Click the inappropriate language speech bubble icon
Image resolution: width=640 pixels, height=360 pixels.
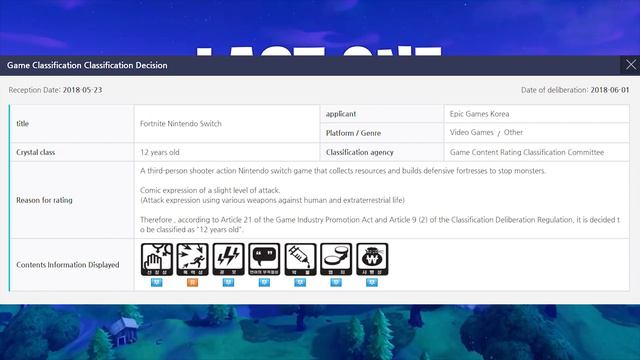pyautogui.click(x=264, y=259)
